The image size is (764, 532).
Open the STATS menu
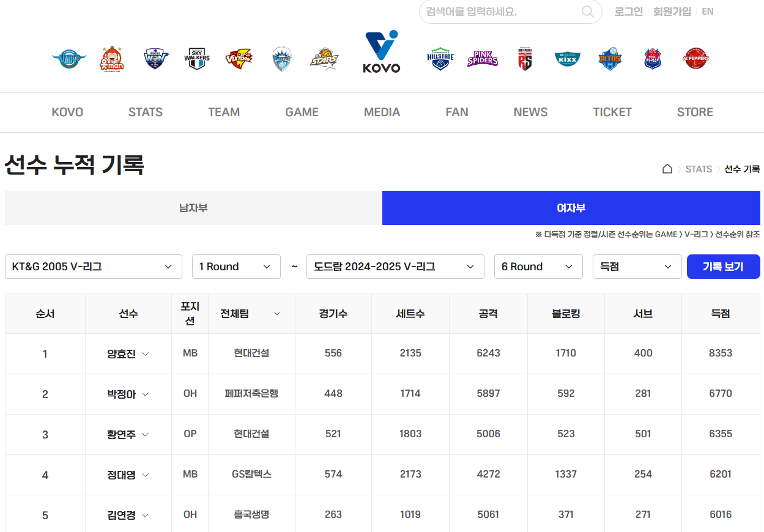145,113
